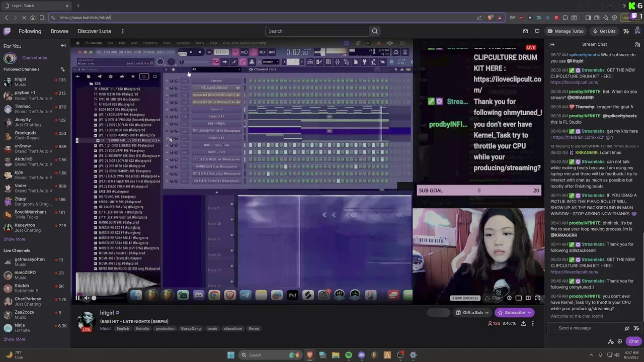The image size is (644, 362).
Task: Open the Discover Luna tab
Action: click(x=94, y=31)
